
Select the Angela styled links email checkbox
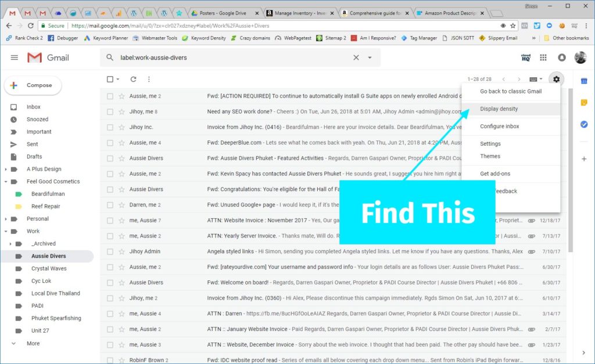(110, 252)
